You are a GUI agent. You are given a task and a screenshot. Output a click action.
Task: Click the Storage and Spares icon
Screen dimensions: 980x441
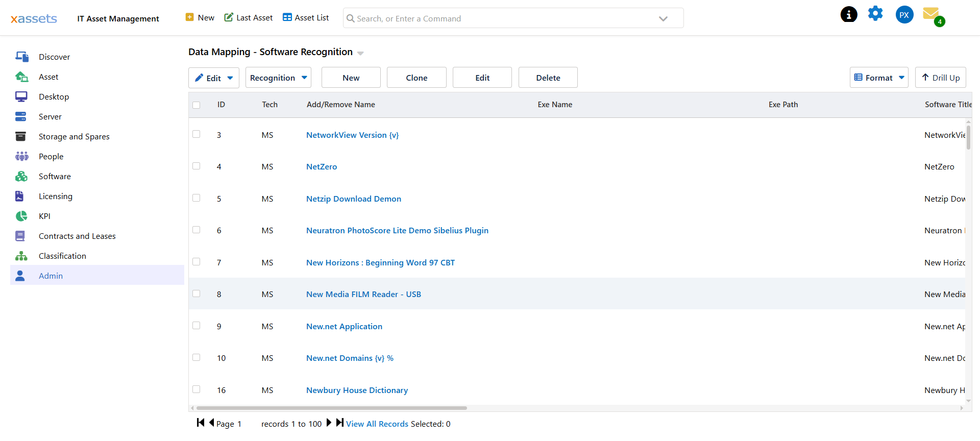(20, 136)
